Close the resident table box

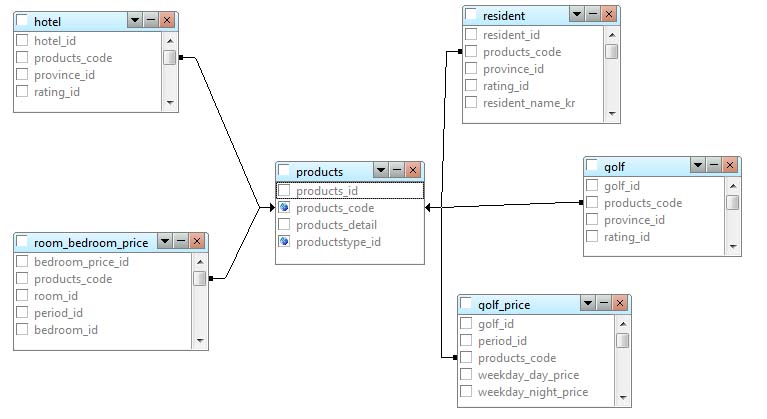609,15
